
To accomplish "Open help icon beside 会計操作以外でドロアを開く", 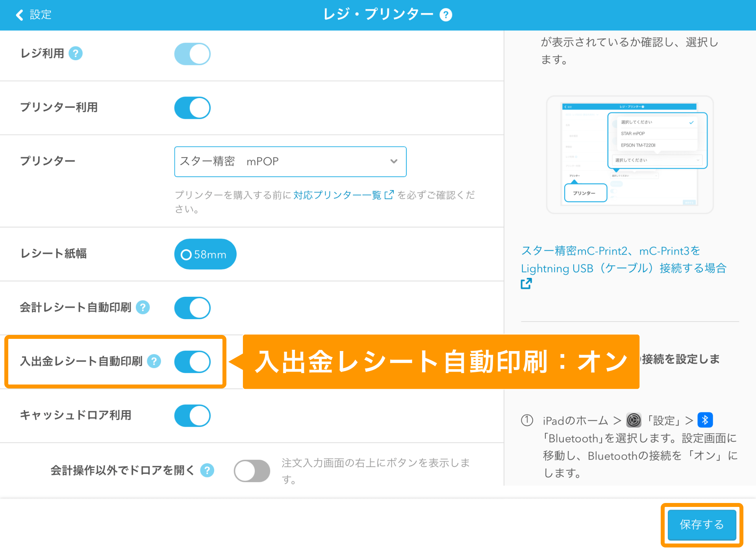I will (x=207, y=470).
